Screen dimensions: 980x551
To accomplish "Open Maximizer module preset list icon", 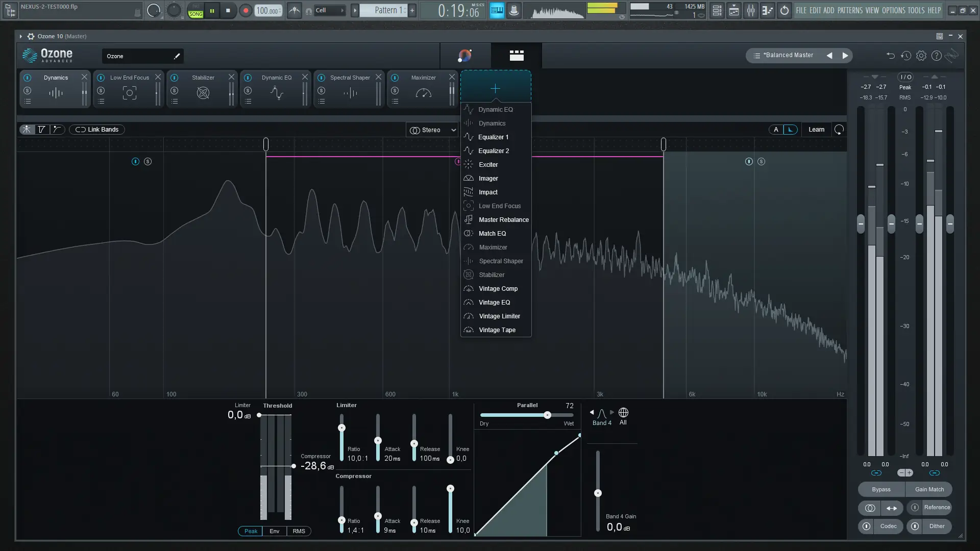I will [x=395, y=102].
